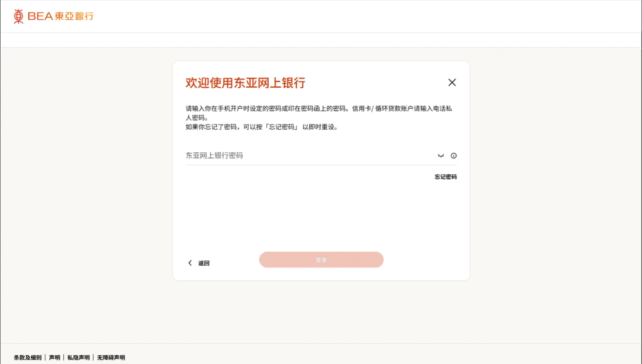642x364 pixels.
Task: Click the empty white bar under header
Action: 321,40
